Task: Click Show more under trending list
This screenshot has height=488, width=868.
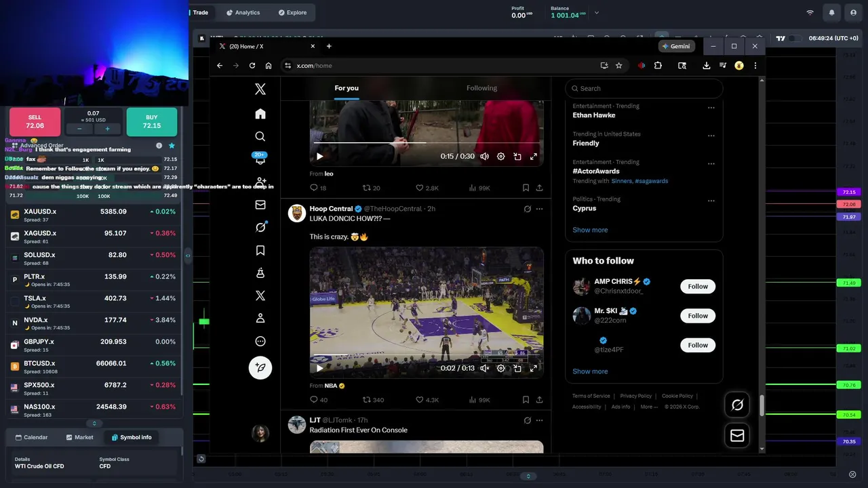Action: [590, 230]
